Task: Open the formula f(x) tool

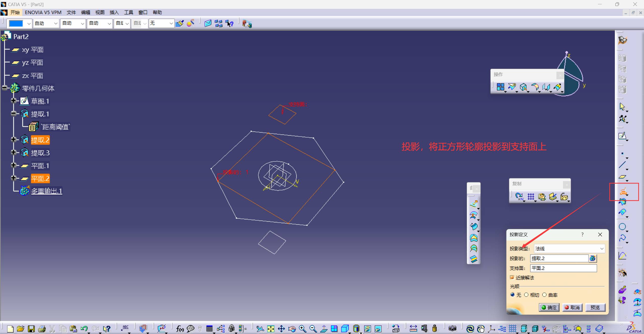Action: [x=180, y=329]
